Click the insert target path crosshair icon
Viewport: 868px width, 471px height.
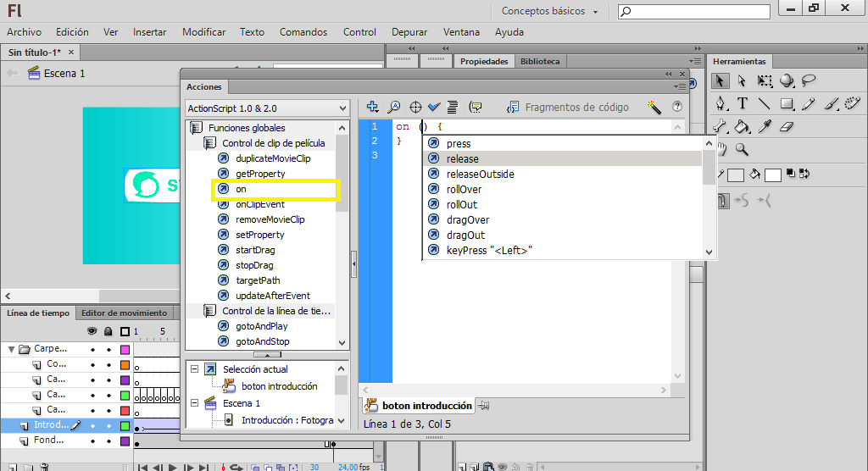[415, 107]
